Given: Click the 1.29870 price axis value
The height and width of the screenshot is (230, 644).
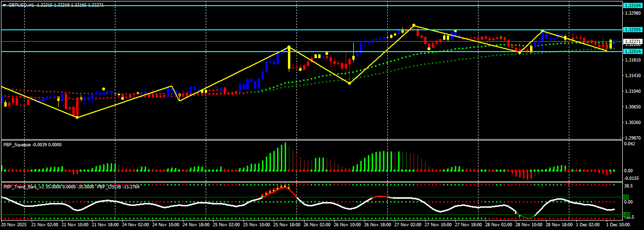Looking at the screenshot, I should tap(633, 138).
